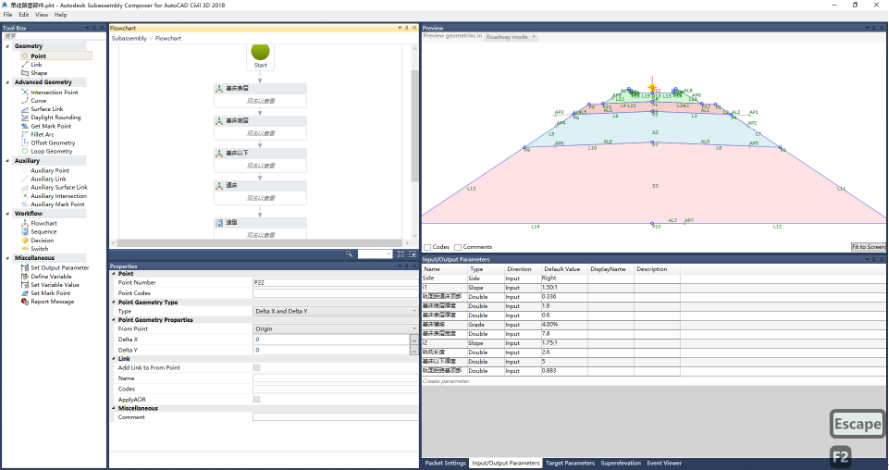This screenshot has height=470, width=889.
Task: Select the Daylight Rounding tool
Action: coord(55,117)
